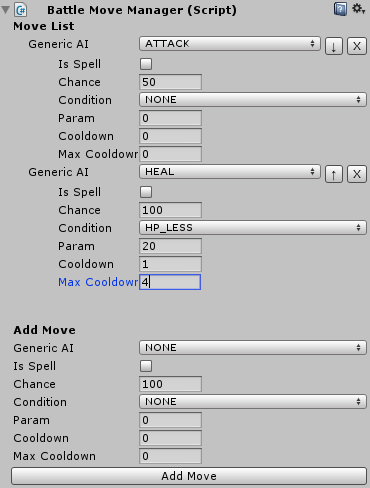This screenshot has height=488, width=370.
Task: Toggle Is Spell for the HEAL move
Action: click(x=146, y=192)
